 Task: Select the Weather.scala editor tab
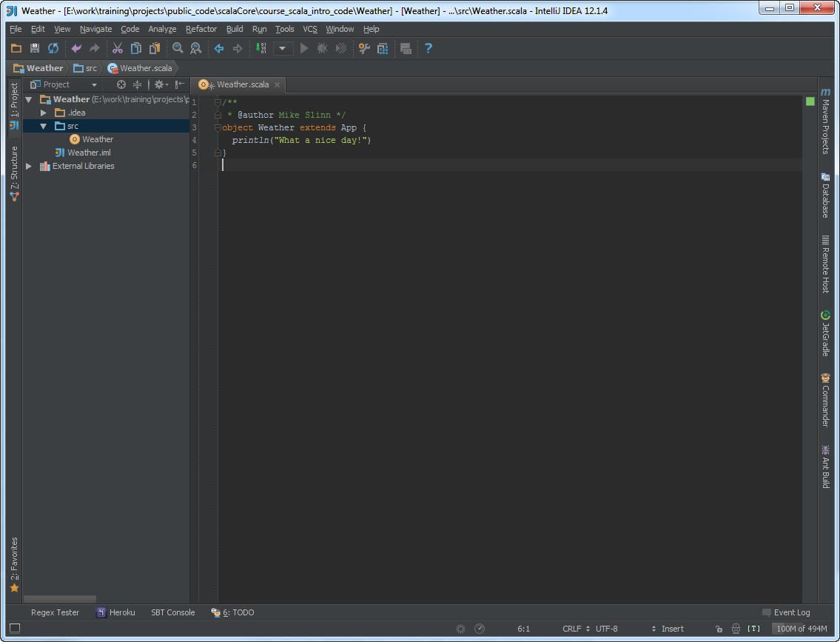[238, 84]
